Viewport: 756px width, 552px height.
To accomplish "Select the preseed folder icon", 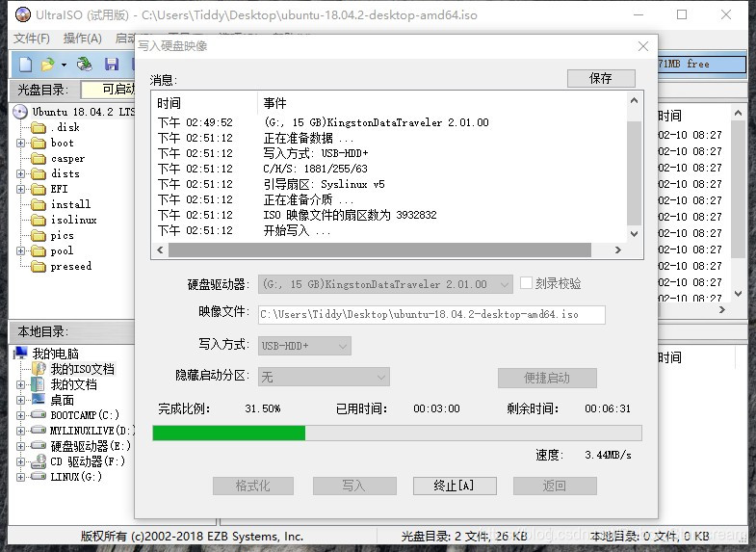I will [x=39, y=267].
